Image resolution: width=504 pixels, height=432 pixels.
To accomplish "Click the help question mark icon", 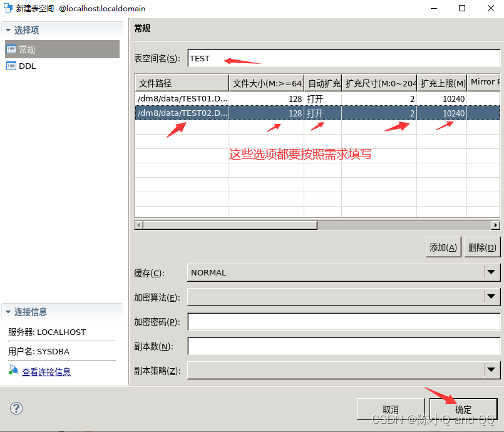I will coord(16,409).
